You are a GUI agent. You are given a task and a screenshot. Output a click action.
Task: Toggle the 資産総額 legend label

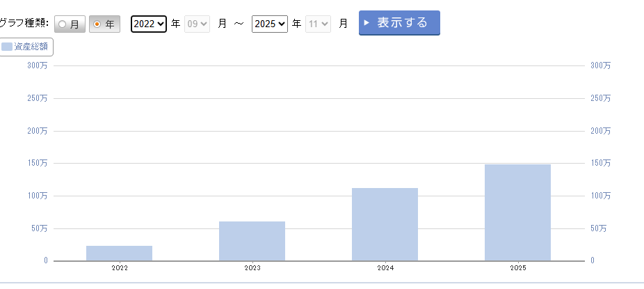tap(31, 47)
